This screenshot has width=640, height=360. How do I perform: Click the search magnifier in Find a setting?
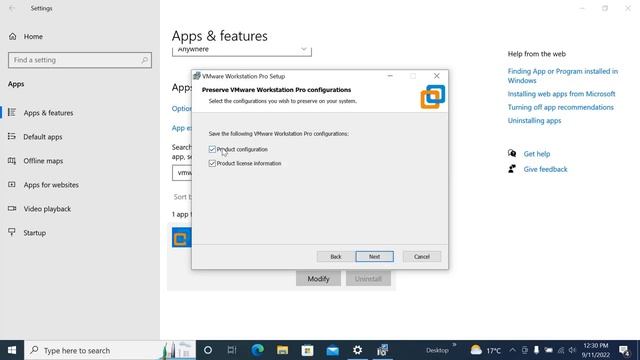click(x=144, y=60)
